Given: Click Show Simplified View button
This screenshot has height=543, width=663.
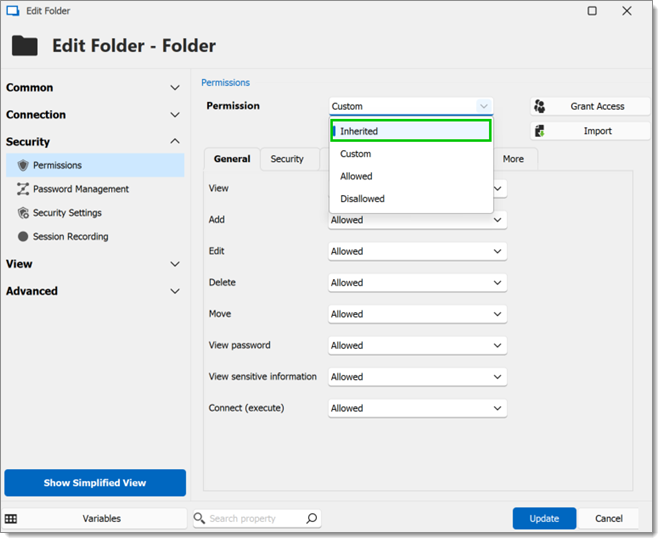Looking at the screenshot, I should click(x=95, y=483).
